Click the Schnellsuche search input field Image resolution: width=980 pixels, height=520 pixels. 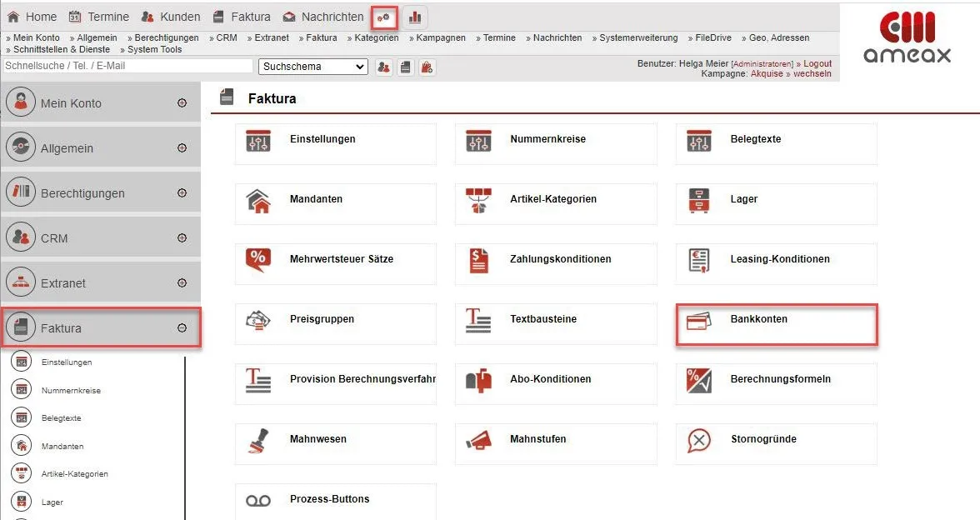[x=127, y=66]
